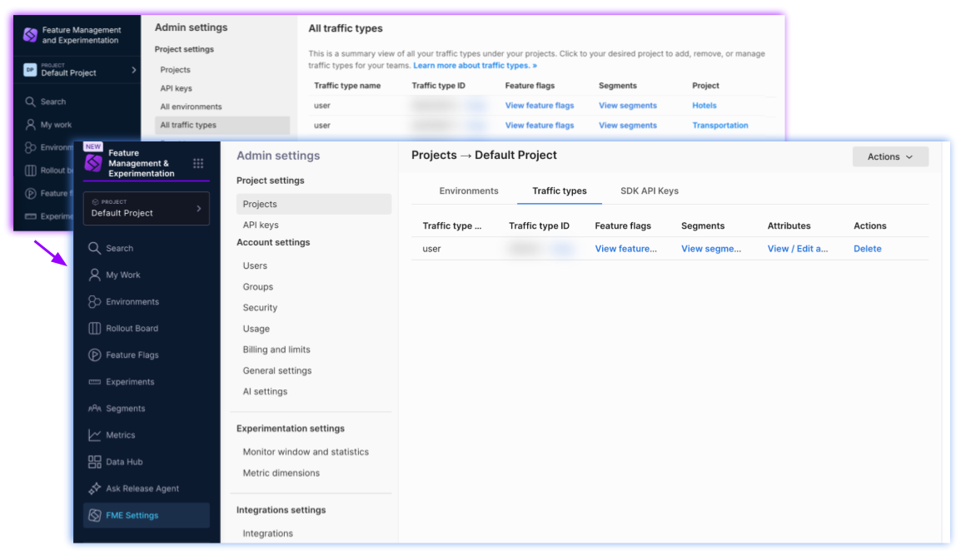Viewport: 966px width, 560px height.
Task: Expand project selector in background window
Action: click(x=133, y=71)
